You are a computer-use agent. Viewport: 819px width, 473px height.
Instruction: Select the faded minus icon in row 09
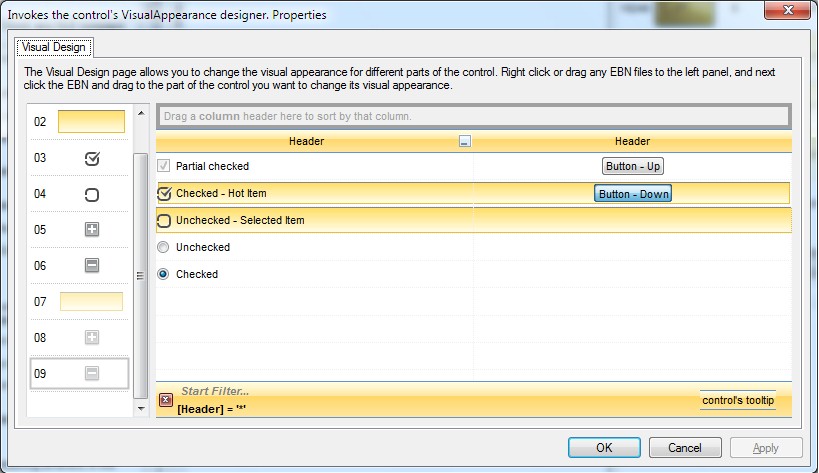(x=92, y=374)
